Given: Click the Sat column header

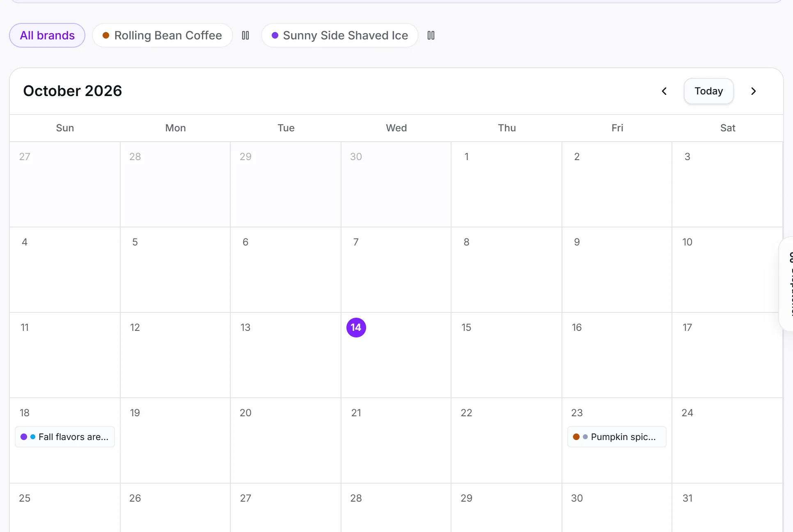Looking at the screenshot, I should tap(728, 128).
